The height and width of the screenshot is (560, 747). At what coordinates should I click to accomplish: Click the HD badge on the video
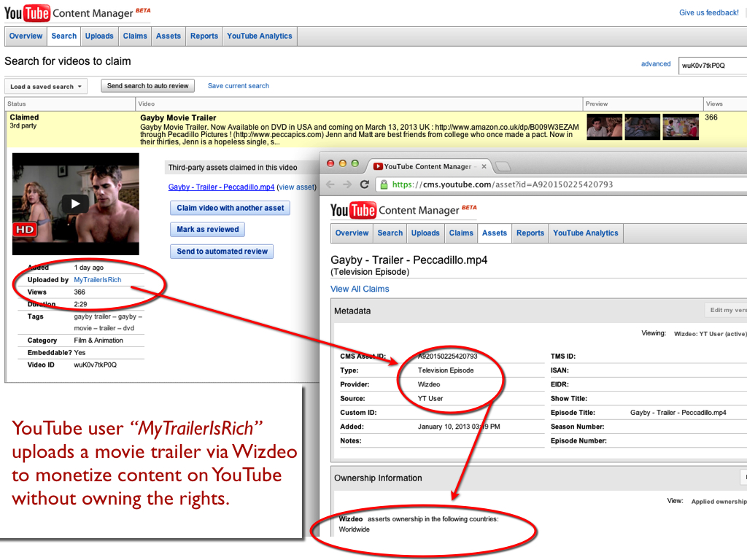25,230
